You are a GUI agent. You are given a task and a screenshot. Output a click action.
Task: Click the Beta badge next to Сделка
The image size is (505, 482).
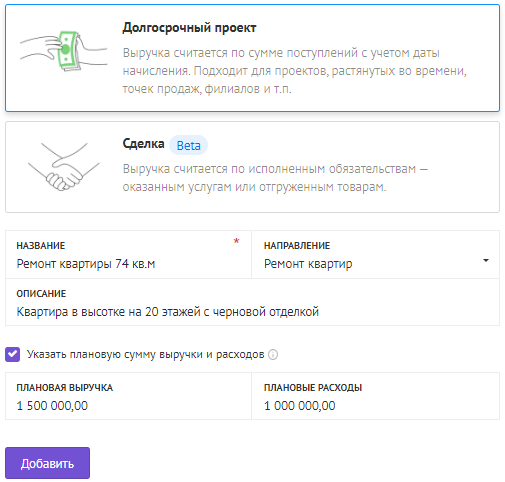188,145
